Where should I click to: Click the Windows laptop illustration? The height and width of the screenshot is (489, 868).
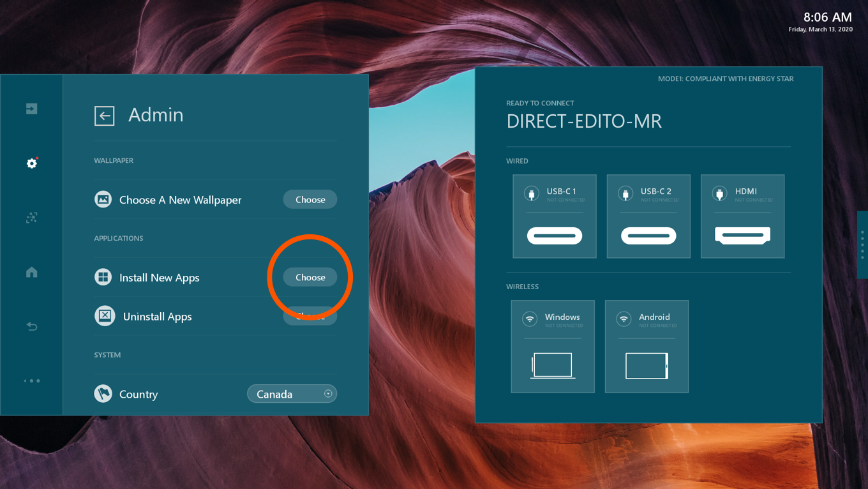coord(553,366)
